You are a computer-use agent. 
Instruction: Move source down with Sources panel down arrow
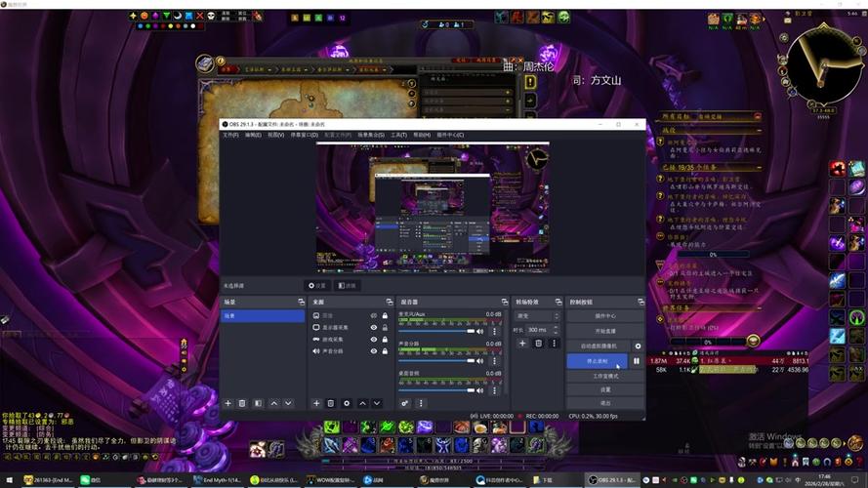click(x=377, y=403)
